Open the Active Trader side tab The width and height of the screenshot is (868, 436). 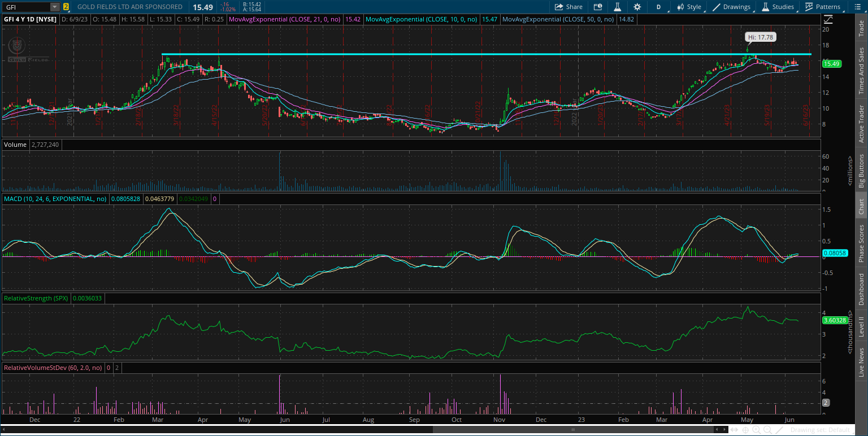pyautogui.click(x=861, y=123)
